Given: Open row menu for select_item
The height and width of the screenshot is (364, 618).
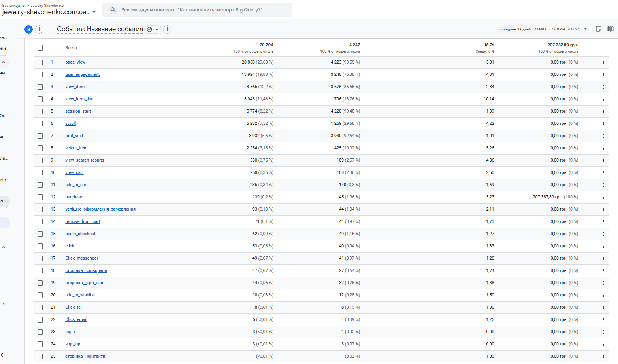Looking at the screenshot, I should (603, 148).
